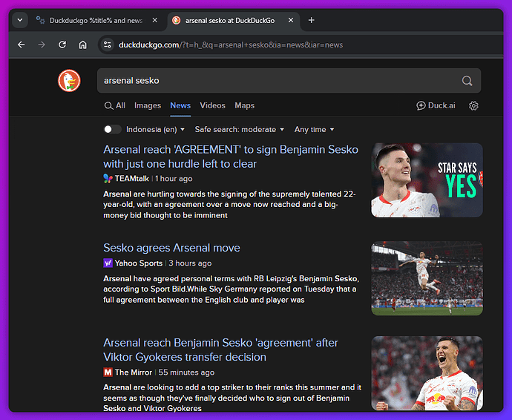Screen dimensions: 512x420
Task: Click The Mirror article thumbnail
Action: pyautogui.click(x=427, y=373)
